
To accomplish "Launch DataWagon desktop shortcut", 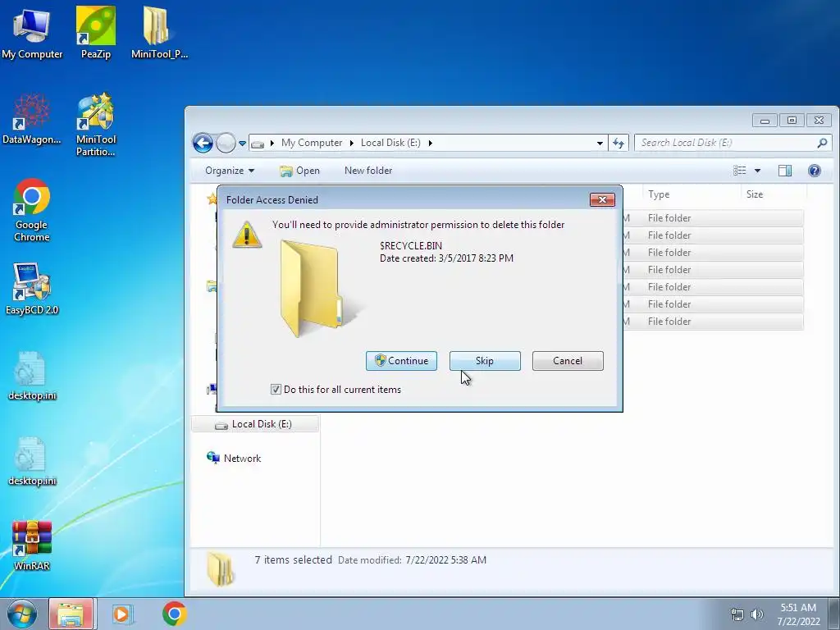I will coord(32,119).
